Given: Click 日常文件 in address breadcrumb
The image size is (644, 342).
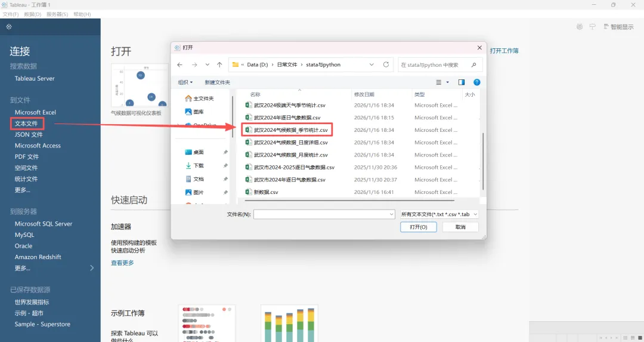Looking at the screenshot, I should [287, 64].
